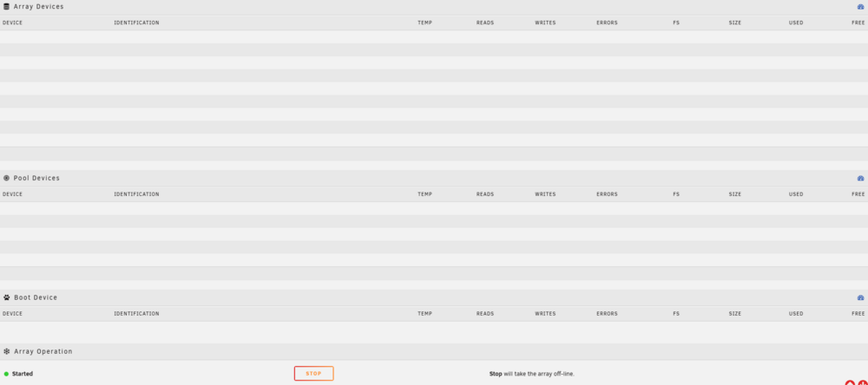The image size is (868, 385).
Task: Click FS column header in Pool Devices
Action: [x=676, y=194]
